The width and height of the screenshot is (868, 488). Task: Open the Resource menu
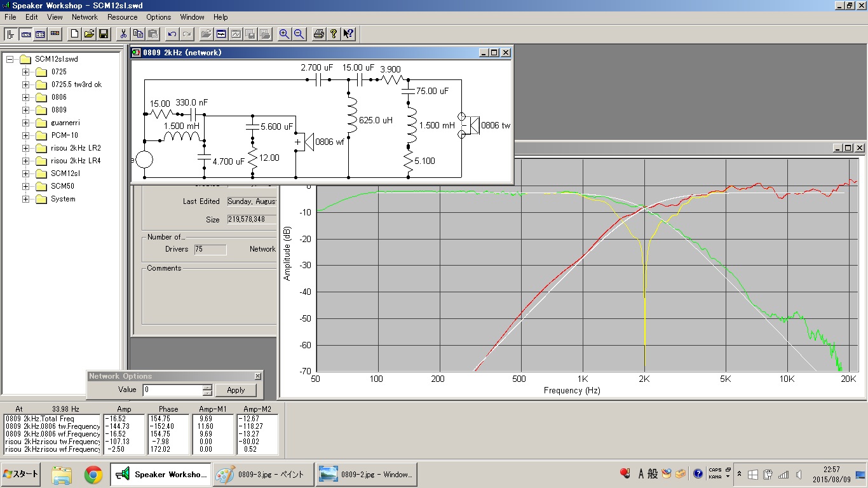pyautogui.click(x=122, y=17)
